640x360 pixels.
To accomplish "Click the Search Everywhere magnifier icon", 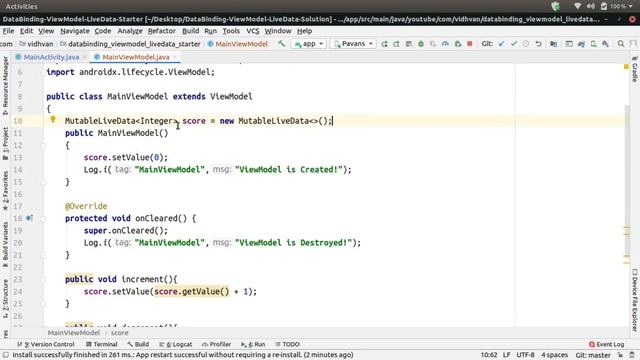I will [x=621, y=44].
